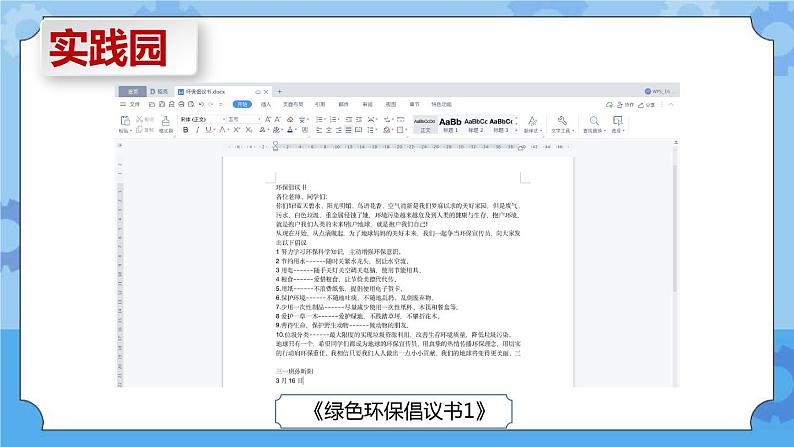Switch to the 特色功能 ribbon tab
794x447 pixels.
point(442,104)
